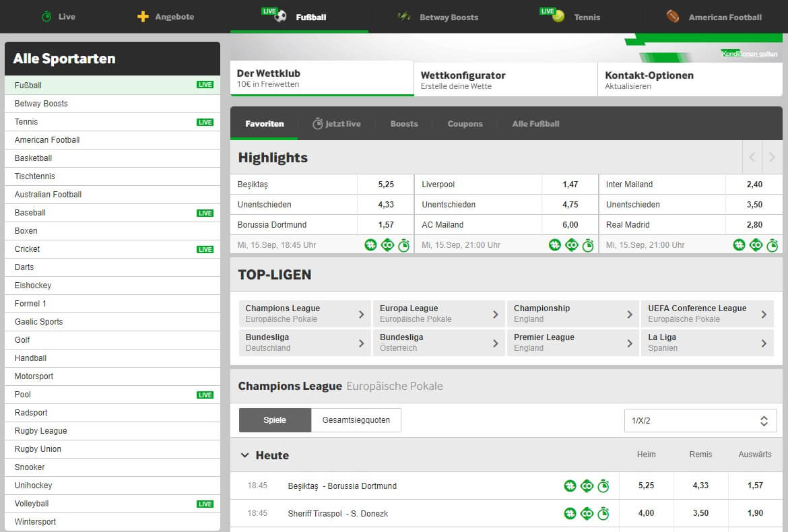Viewport: 788px width, 532px height.
Task: Open Premier League England tile
Action: tap(573, 343)
